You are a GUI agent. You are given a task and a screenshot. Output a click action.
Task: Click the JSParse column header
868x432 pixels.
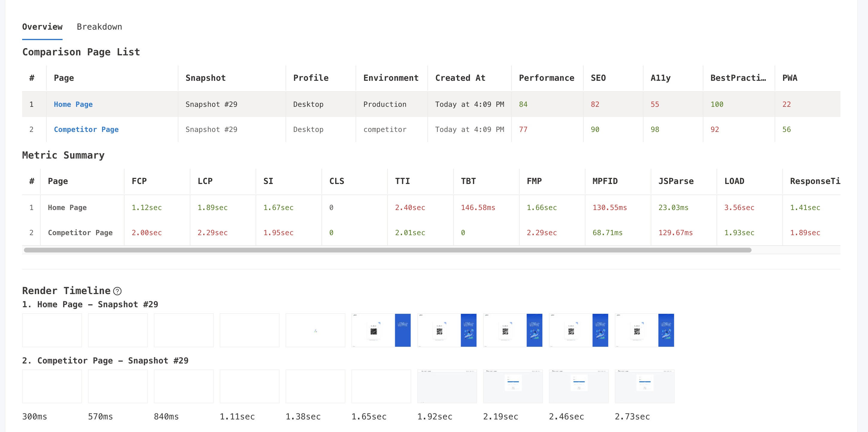pos(676,182)
